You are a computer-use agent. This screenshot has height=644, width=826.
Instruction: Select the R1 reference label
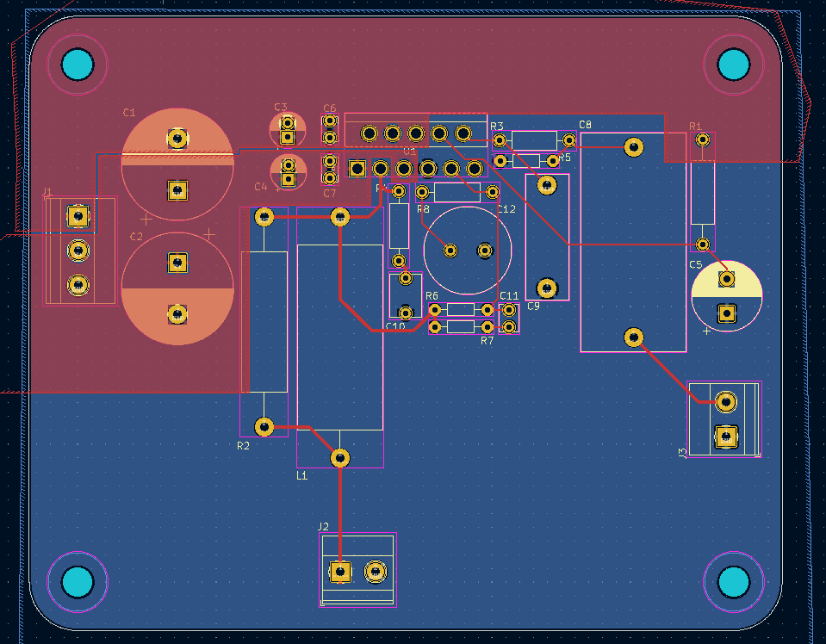[x=695, y=127]
